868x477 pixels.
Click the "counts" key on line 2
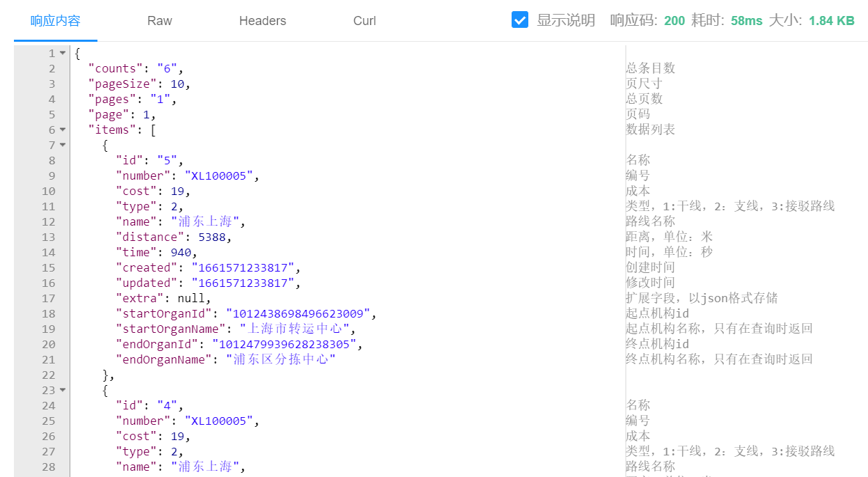click(x=116, y=68)
